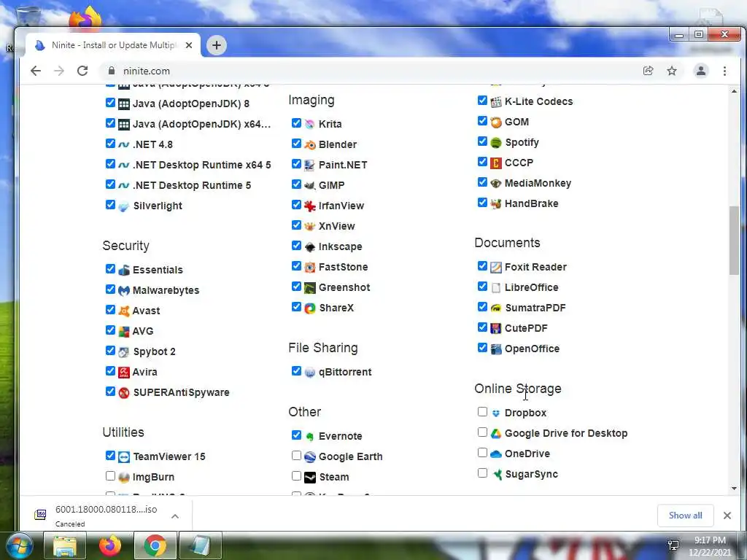The height and width of the screenshot is (560, 747).
Task: Click the SumatraPDF icon
Action: pyautogui.click(x=496, y=308)
